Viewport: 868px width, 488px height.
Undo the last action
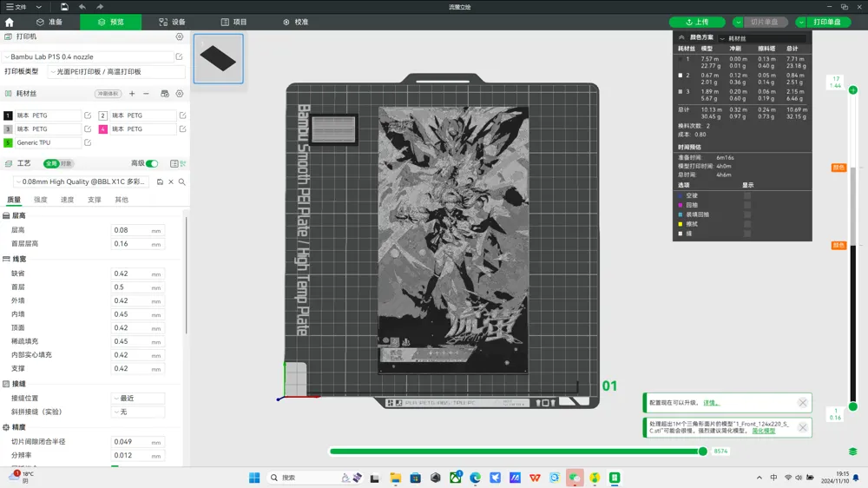tap(82, 7)
